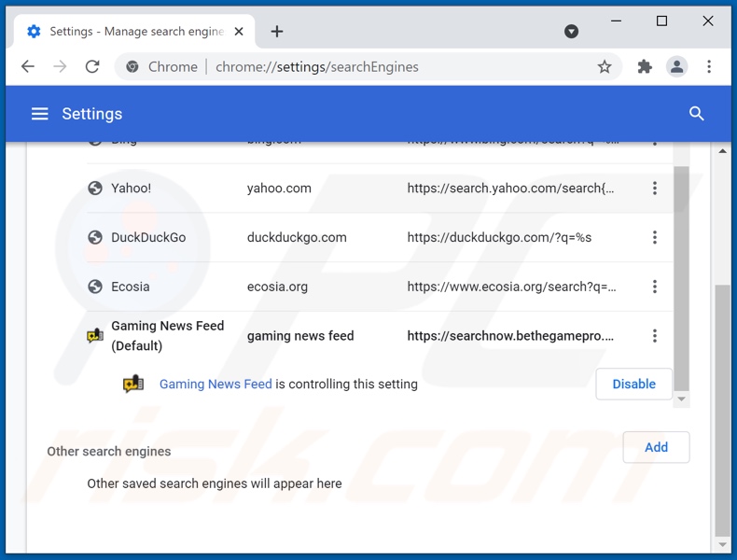Open the Extensions puzzle icon
The width and height of the screenshot is (737, 560).
pyautogui.click(x=645, y=67)
